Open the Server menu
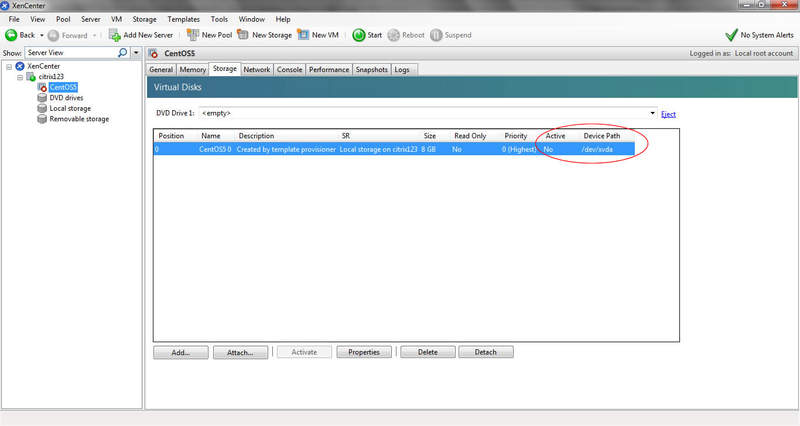The image size is (800, 426). click(x=91, y=19)
